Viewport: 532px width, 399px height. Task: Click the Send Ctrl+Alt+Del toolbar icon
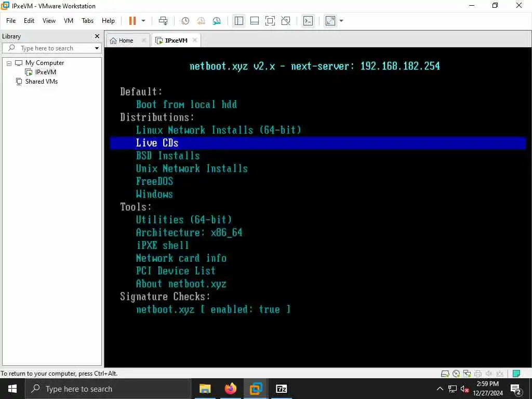click(163, 21)
